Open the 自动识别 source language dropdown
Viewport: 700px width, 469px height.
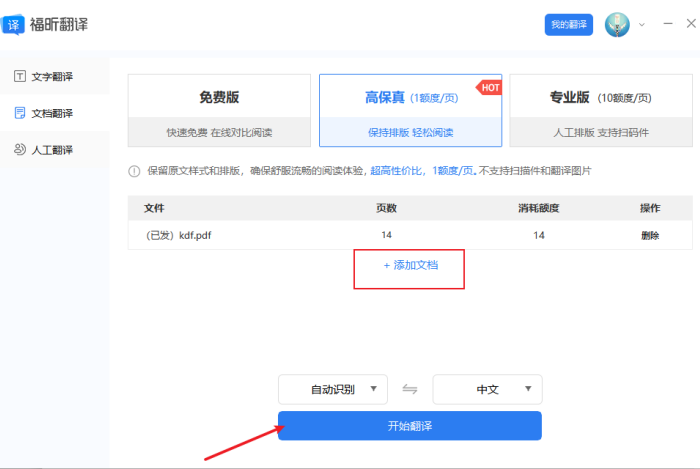333,389
